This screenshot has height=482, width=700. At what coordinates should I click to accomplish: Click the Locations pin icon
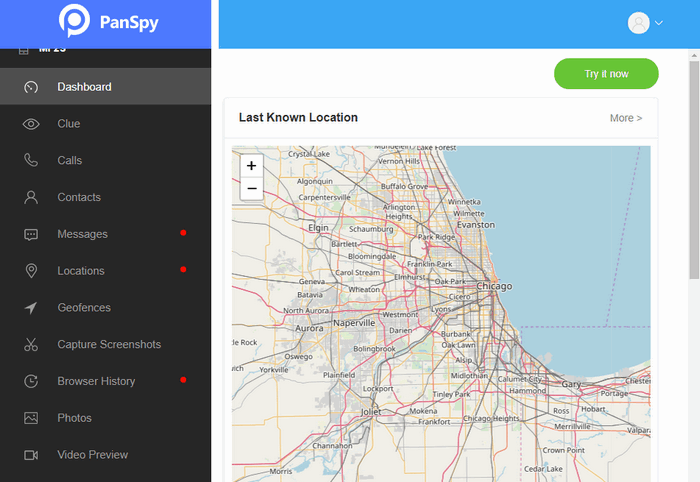31,271
